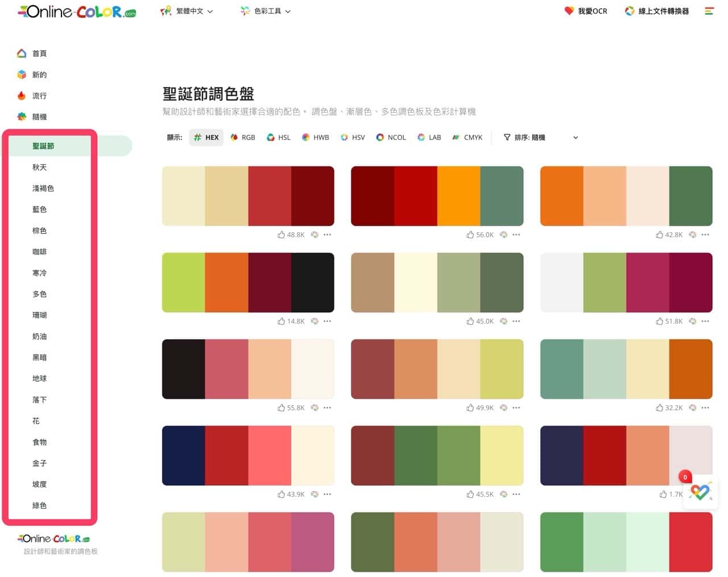
Task: Select 流行 in the sidebar navigation
Action: point(39,96)
